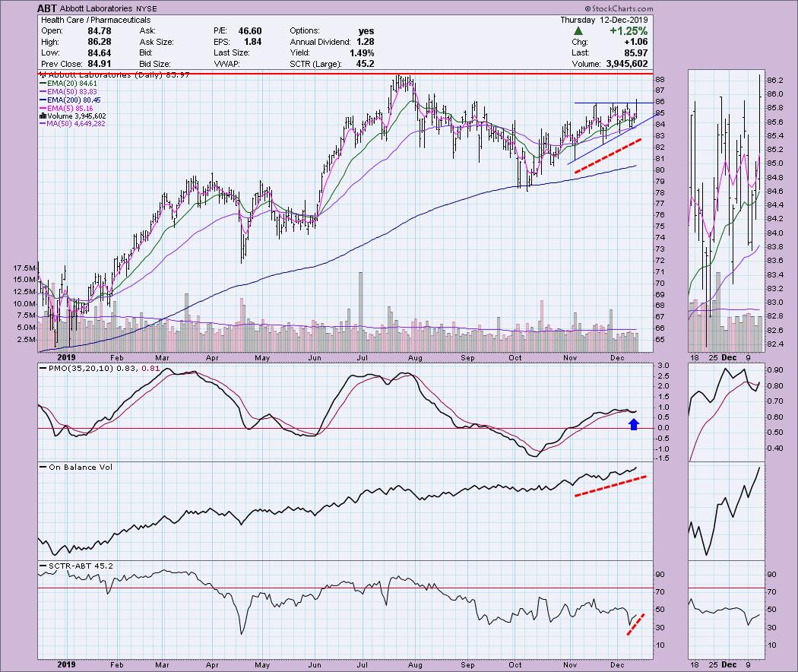Click the -1.5 label on the PMO axis
The image size is (798, 672).
tap(662, 458)
